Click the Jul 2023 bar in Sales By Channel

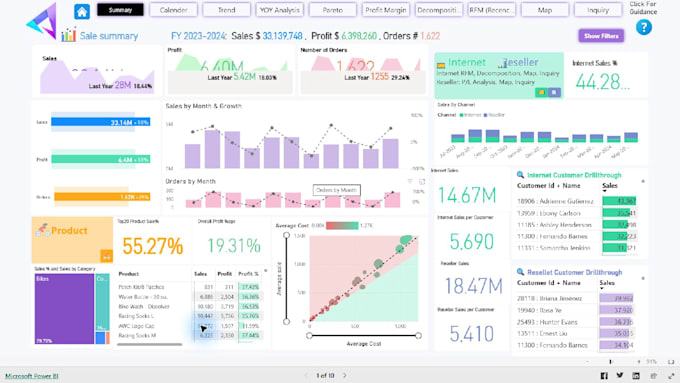coord(458,138)
